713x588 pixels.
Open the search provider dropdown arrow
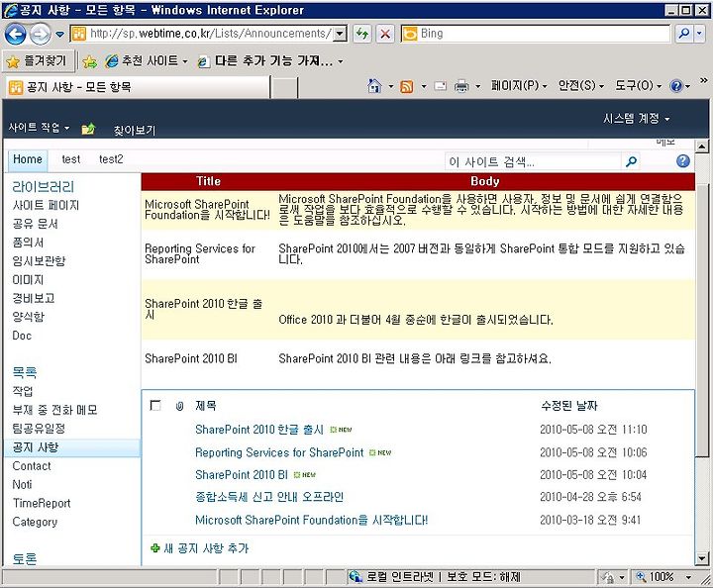[x=699, y=34]
